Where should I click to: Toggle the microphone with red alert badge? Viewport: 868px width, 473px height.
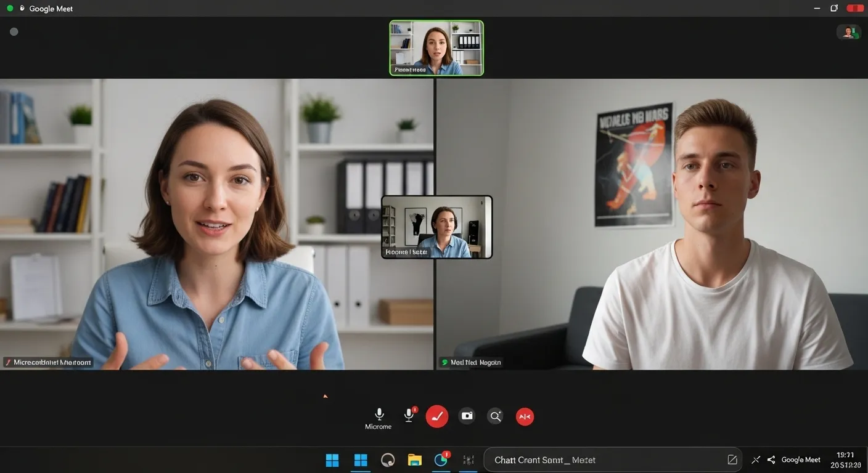click(x=409, y=416)
